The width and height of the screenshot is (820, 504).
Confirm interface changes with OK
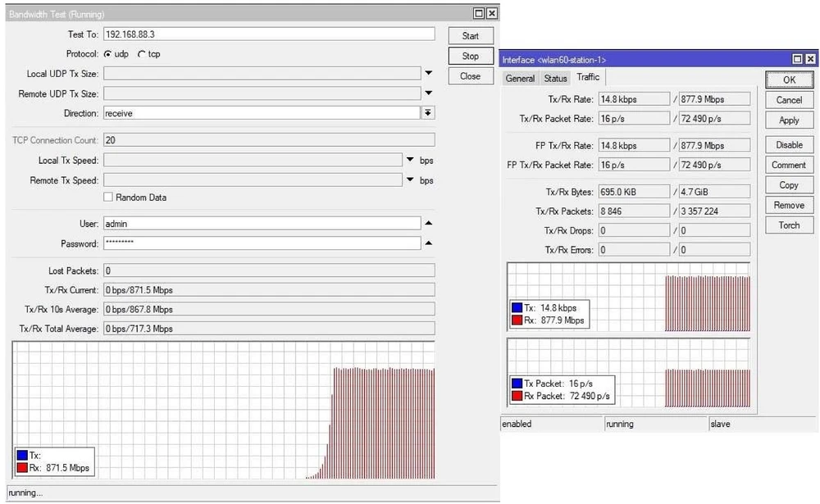[788, 79]
